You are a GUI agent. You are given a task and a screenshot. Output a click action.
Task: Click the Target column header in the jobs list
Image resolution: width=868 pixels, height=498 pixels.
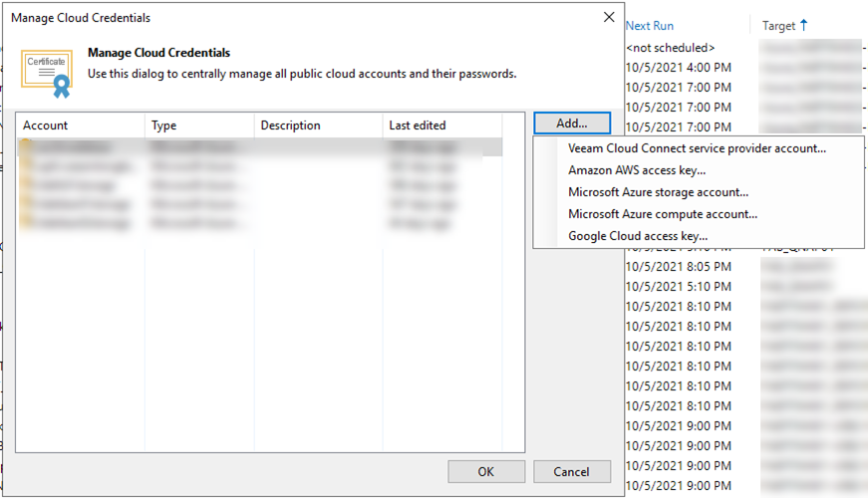(x=778, y=26)
